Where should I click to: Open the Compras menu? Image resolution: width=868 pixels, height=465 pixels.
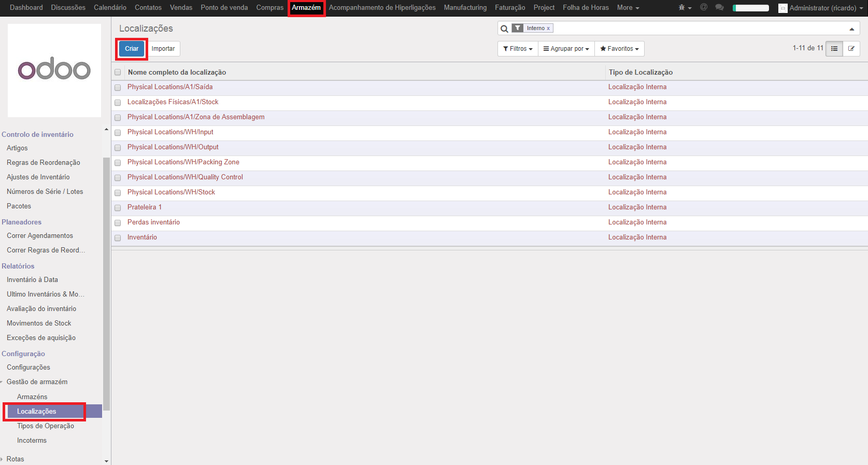[x=269, y=8]
